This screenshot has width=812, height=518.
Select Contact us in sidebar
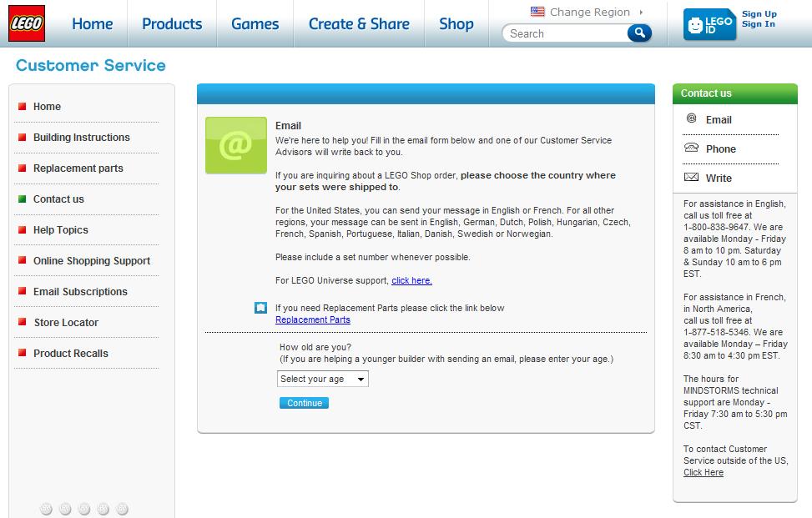58,199
